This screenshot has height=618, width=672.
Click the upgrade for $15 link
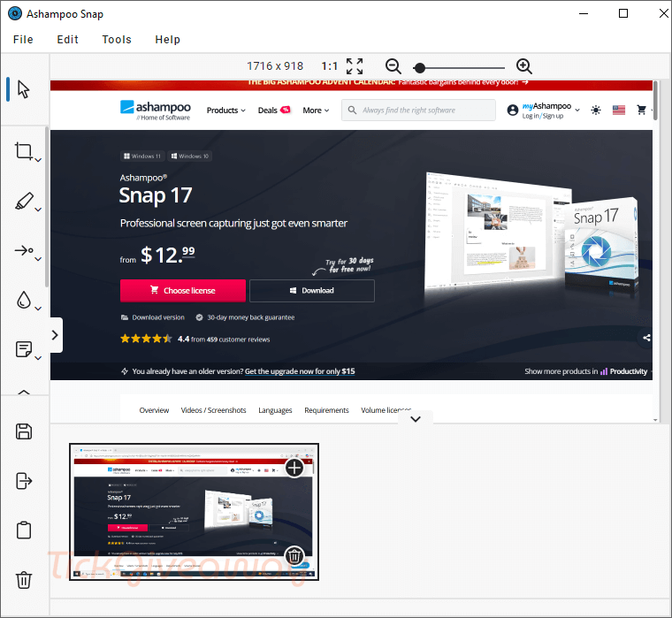click(300, 371)
